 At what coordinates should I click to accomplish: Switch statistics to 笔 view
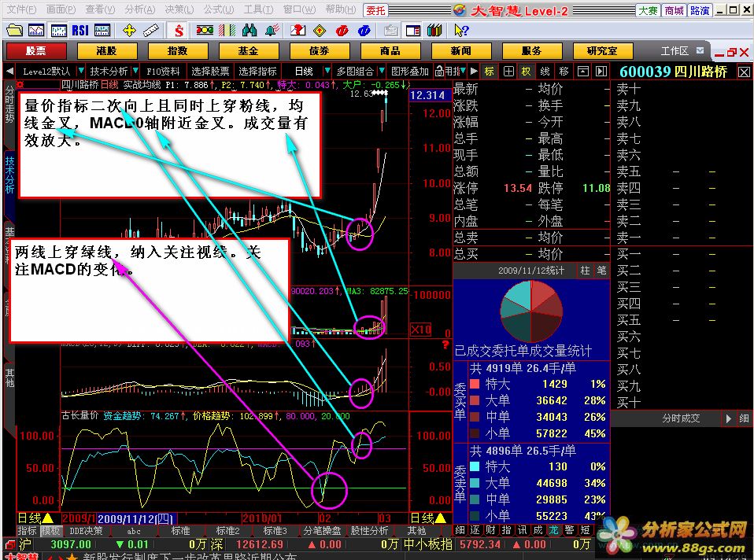[601, 271]
